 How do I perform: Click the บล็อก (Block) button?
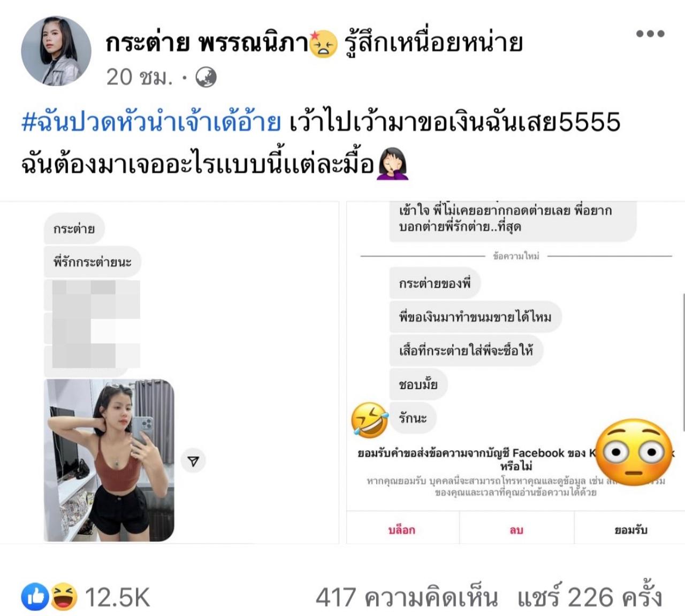tap(402, 529)
